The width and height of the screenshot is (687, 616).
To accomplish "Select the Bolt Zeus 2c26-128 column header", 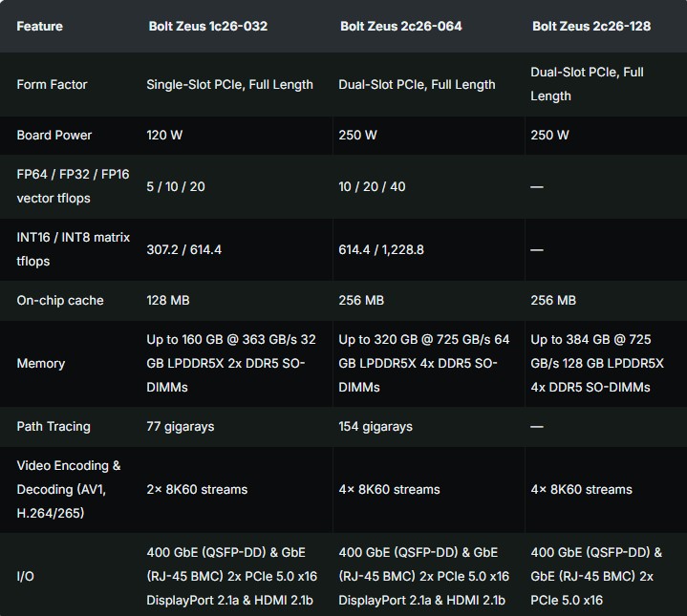I will point(591,26).
